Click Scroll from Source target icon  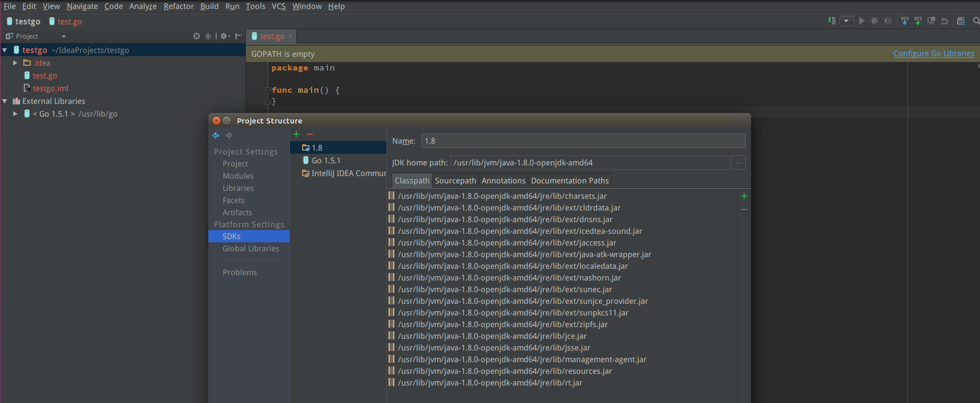(197, 36)
